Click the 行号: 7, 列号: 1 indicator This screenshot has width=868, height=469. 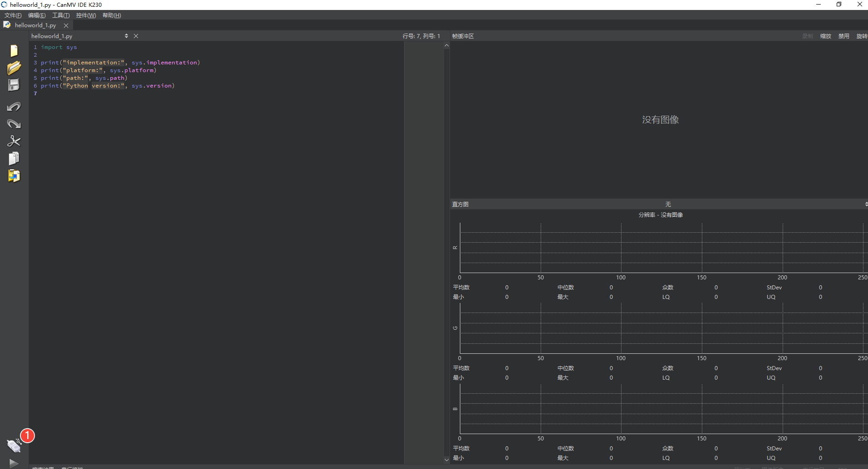point(421,36)
